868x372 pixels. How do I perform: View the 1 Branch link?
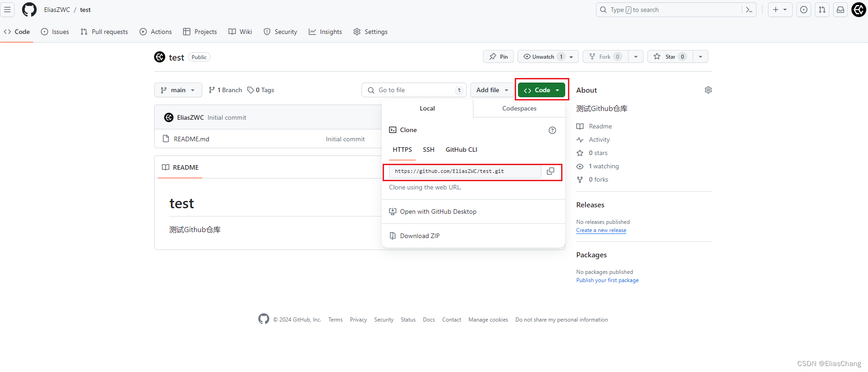tap(225, 90)
